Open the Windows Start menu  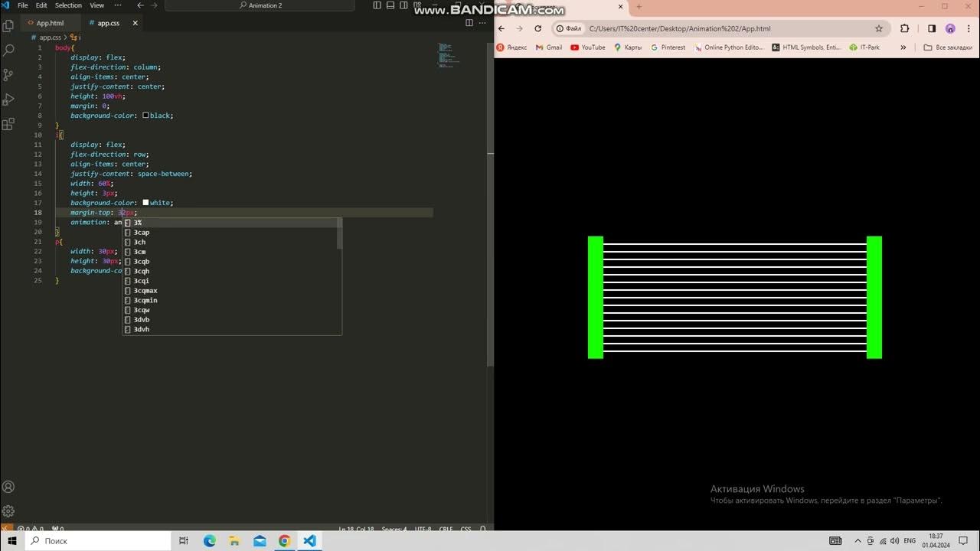[12, 541]
